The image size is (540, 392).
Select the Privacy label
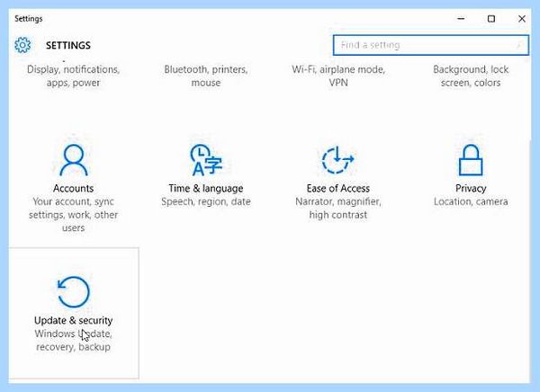[471, 188]
